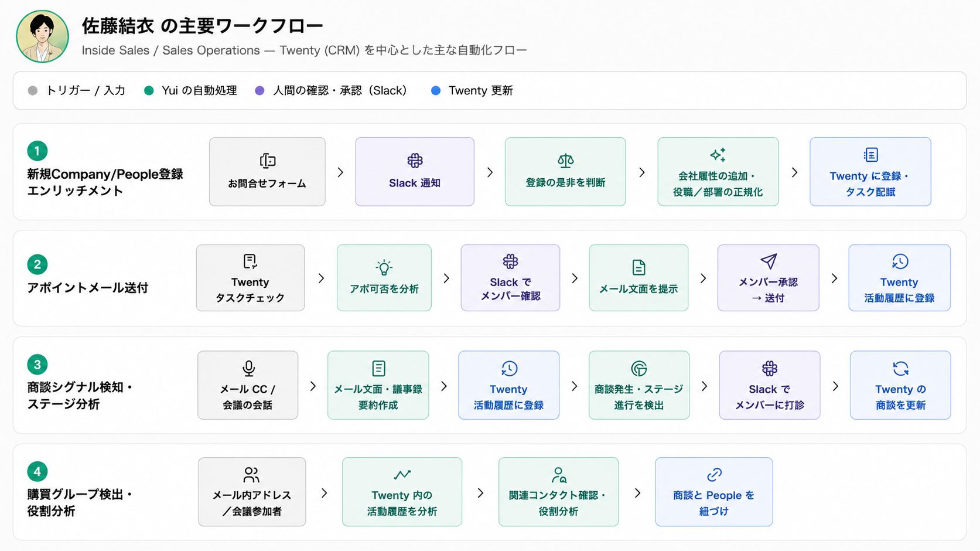Click the Twenty に登録・タスク配賦 label
Viewport: 980px width, 551px height.
pyautogui.click(x=870, y=184)
